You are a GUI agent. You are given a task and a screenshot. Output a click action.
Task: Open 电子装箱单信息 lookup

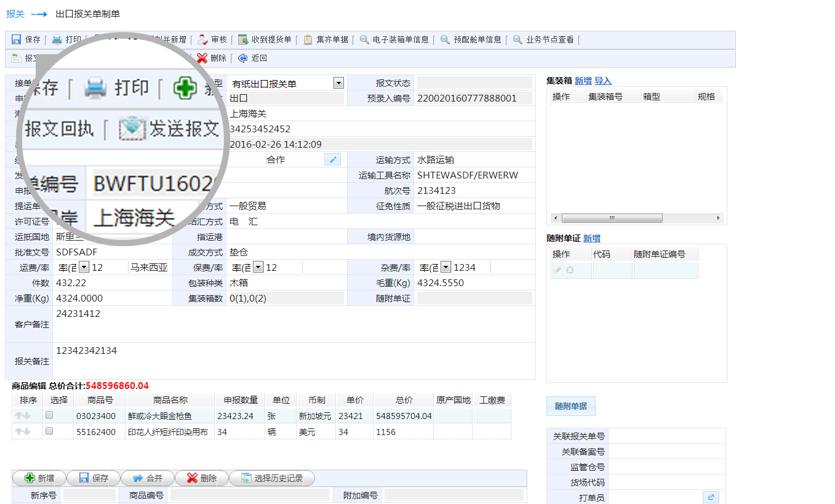[x=364, y=40]
